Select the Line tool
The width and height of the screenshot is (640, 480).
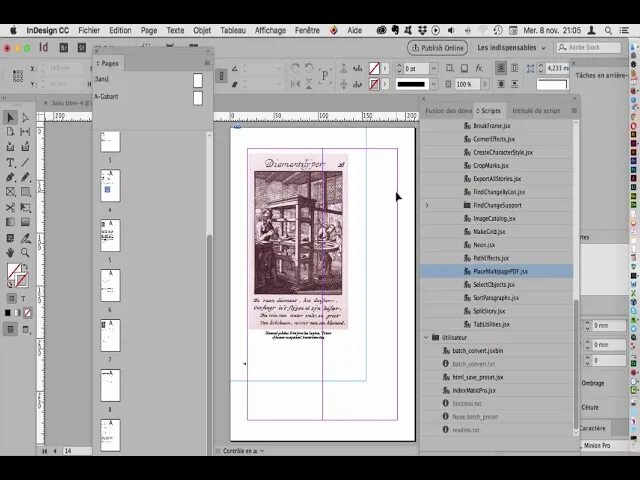point(25,162)
